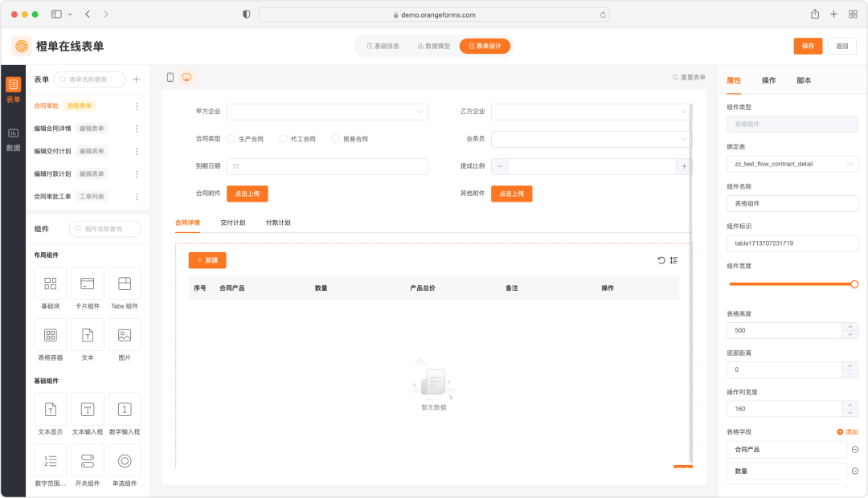Open the 绑定表 dropdown
The width and height of the screenshot is (868, 498).
pos(792,164)
